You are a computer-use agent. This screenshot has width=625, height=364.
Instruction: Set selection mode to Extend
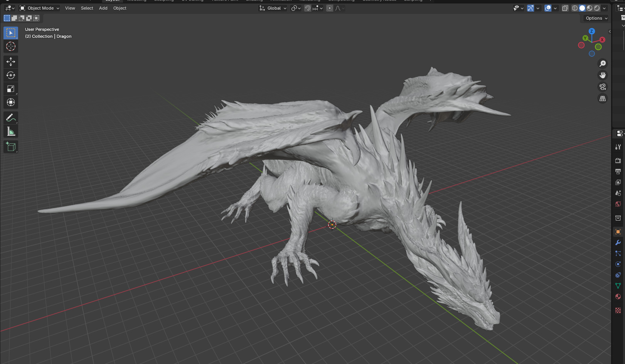coord(14,18)
